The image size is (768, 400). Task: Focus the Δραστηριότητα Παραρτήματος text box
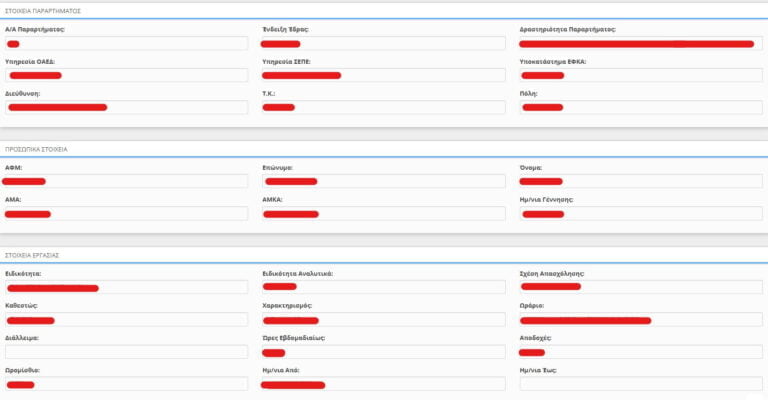click(x=640, y=44)
